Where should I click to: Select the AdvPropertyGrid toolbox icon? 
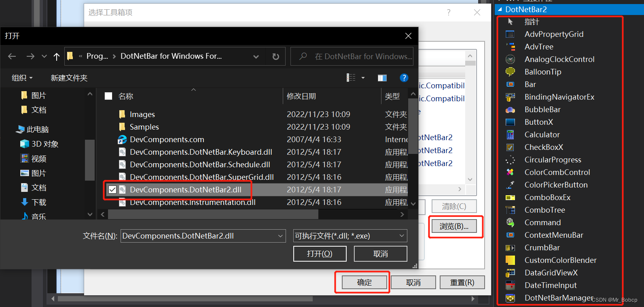(510, 34)
